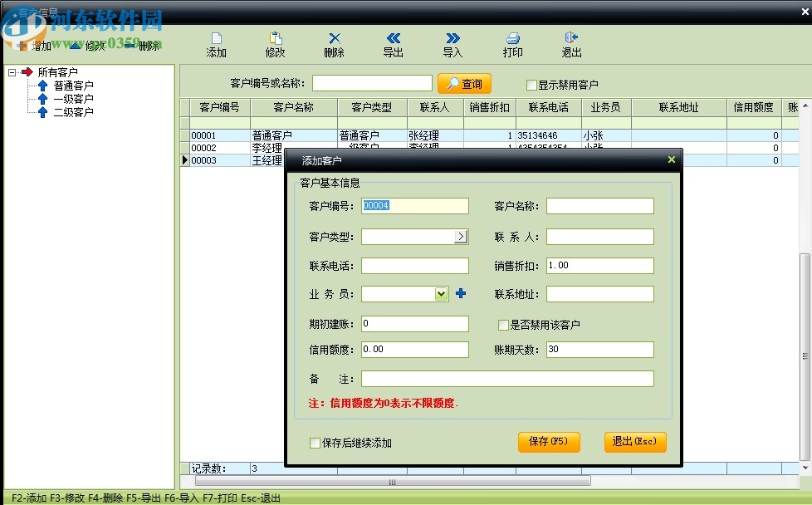
Task: Click the 删除 (Delete) toolbar icon
Action: [x=334, y=44]
